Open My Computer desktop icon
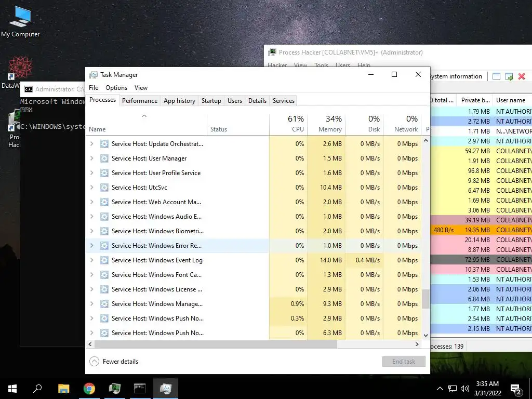Viewport: 532px width, 399px height. [x=20, y=22]
